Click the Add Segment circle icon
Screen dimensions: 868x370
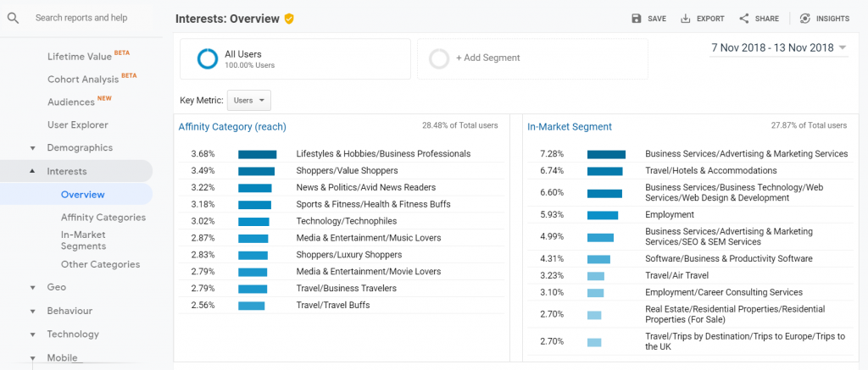(x=439, y=58)
